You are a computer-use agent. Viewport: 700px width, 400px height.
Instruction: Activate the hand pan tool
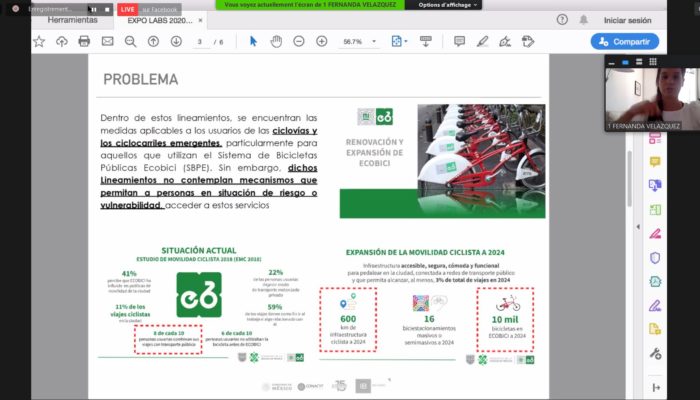click(x=276, y=42)
